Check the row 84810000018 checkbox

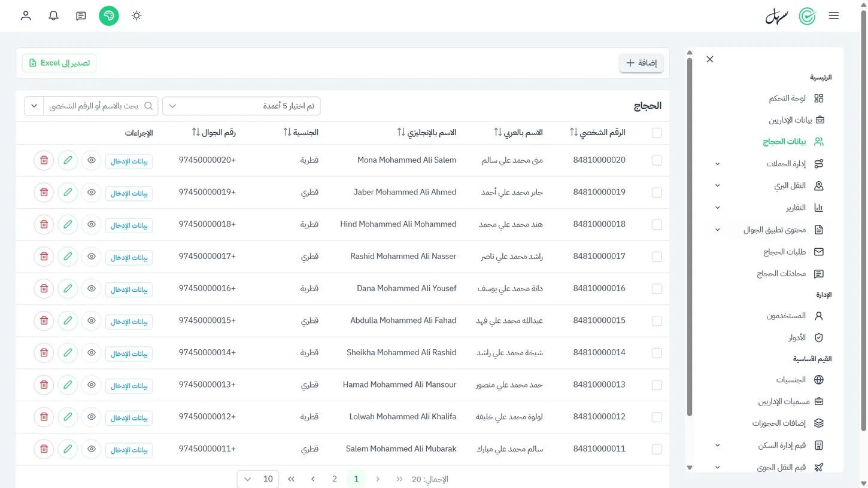click(x=657, y=224)
